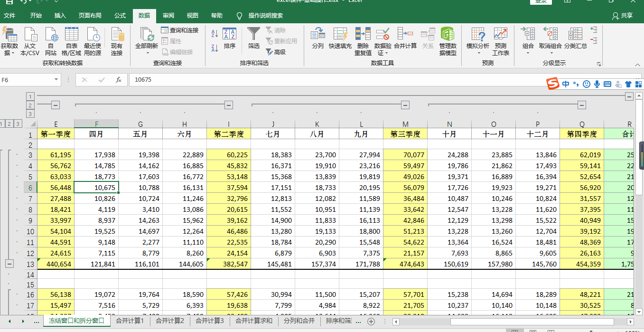Click the horizontal scrollbar thumb
Image resolution: width=644 pixels, height=332 pixels.
[x=532, y=322]
